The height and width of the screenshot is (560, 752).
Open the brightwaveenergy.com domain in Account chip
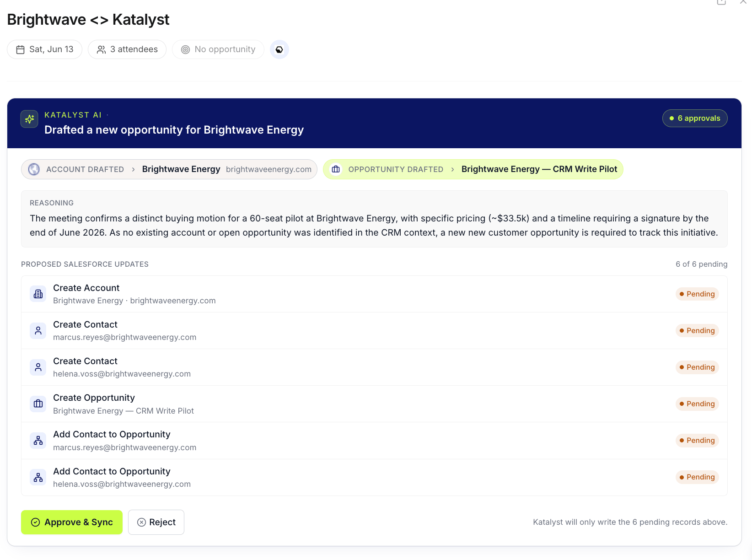click(x=269, y=169)
